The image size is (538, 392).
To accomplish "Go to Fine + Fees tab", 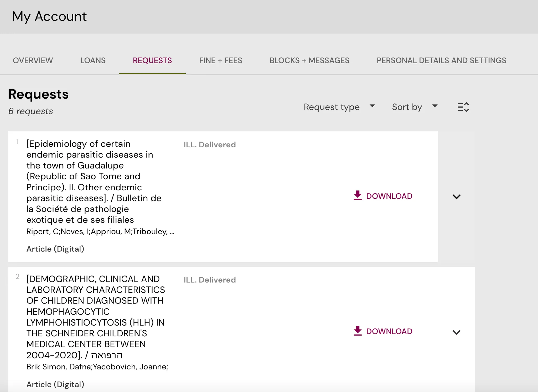I will coord(221,60).
